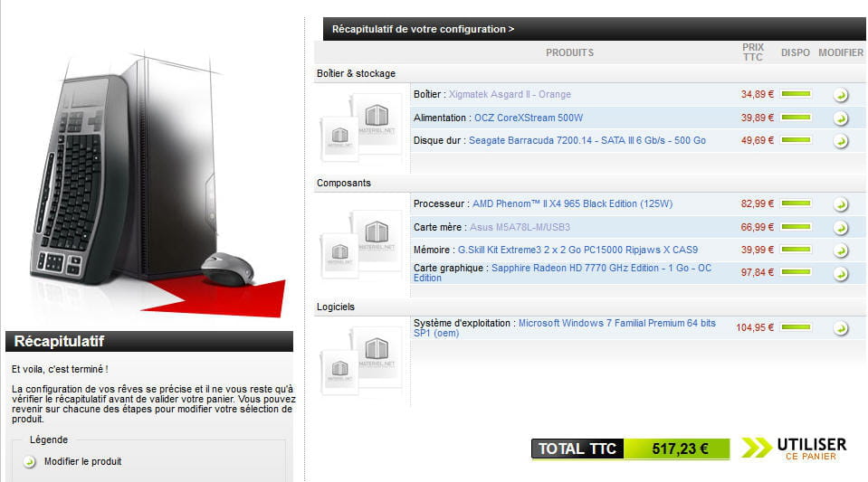The height and width of the screenshot is (482, 868).
Task: Click the Composants product thumbnail
Action: (362, 243)
